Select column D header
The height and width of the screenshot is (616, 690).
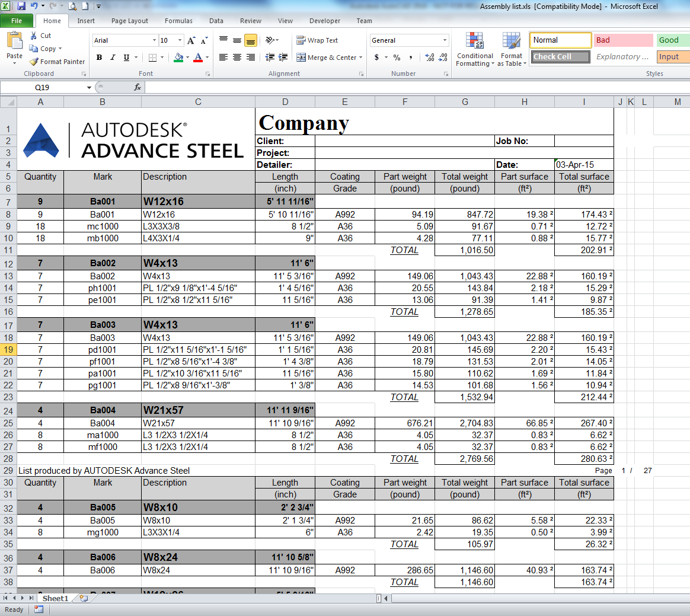pyautogui.click(x=285, y=102)
